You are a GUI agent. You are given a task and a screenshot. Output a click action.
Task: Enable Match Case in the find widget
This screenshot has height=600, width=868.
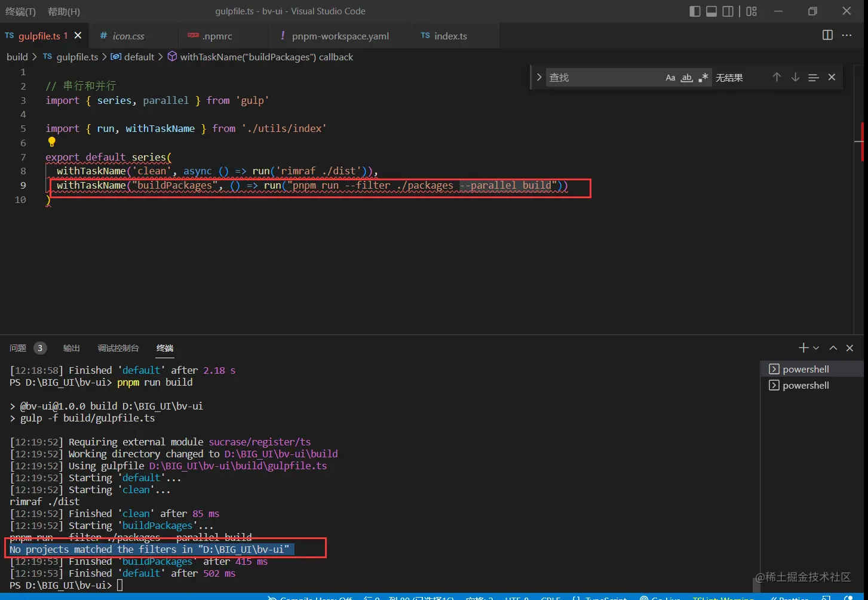670,77
